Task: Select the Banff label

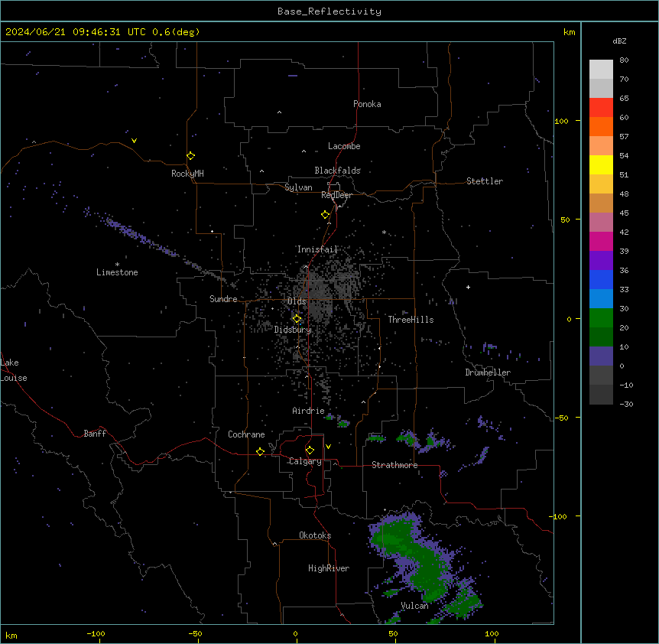Action: click(95, 434)
